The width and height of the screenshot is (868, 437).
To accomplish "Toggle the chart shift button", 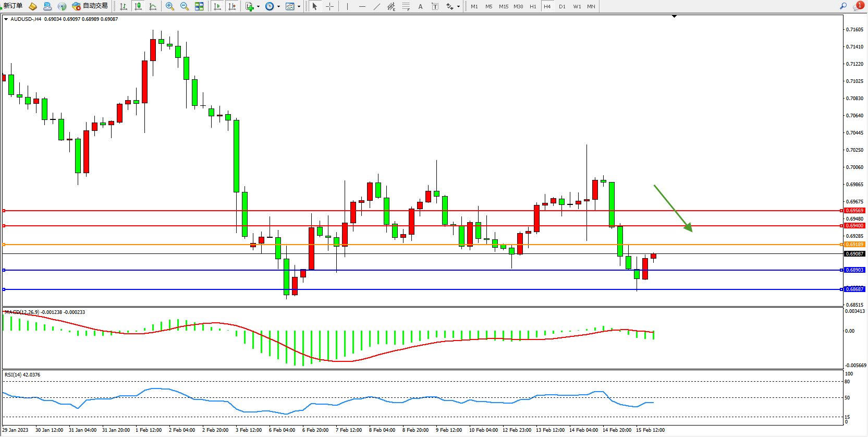I will click(232, 6).
